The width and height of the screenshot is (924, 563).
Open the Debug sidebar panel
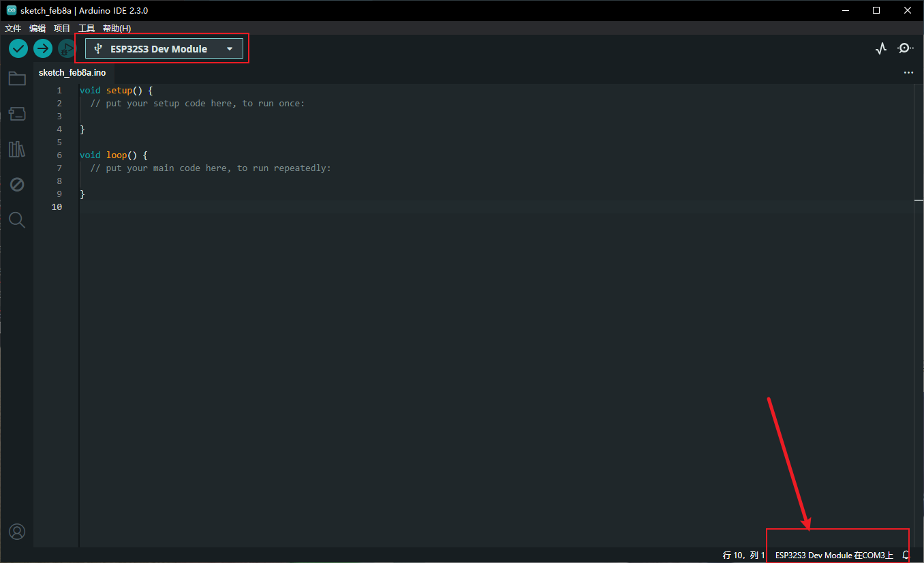17,185
